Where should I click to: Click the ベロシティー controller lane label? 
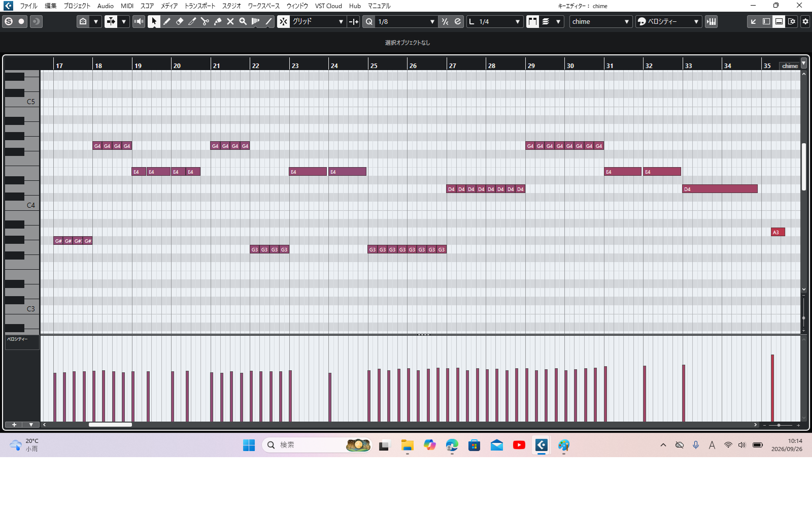tap(22, 342)
